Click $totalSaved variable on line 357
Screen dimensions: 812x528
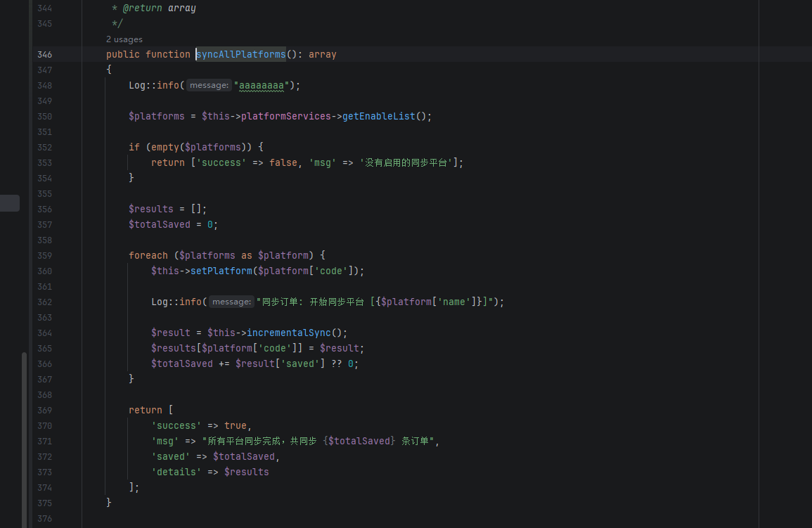click(x=159, y=224)
